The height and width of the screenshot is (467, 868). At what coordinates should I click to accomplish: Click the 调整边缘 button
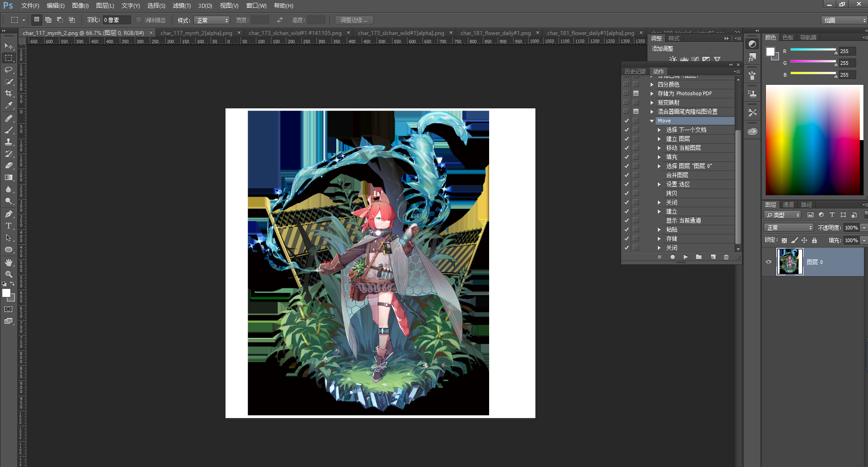coord(354,20)
